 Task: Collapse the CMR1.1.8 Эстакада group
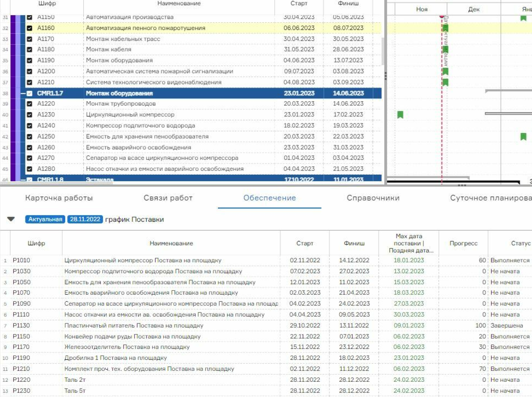click(23, 180)
